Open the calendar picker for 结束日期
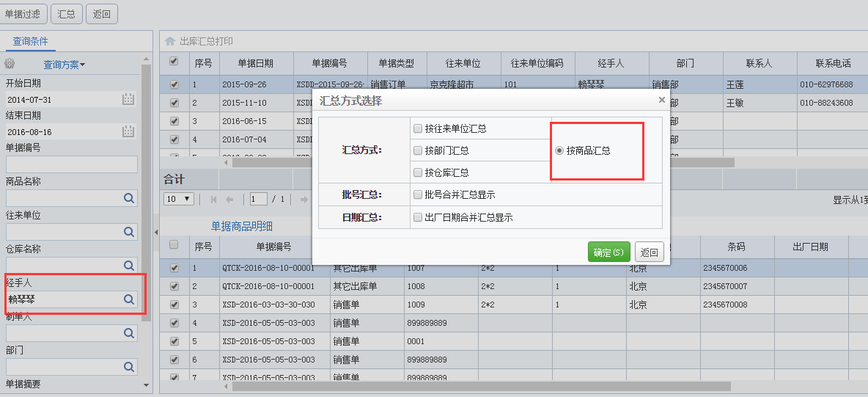Image resolution: width=868 pixels, height=397 pixels. (128, 132)
